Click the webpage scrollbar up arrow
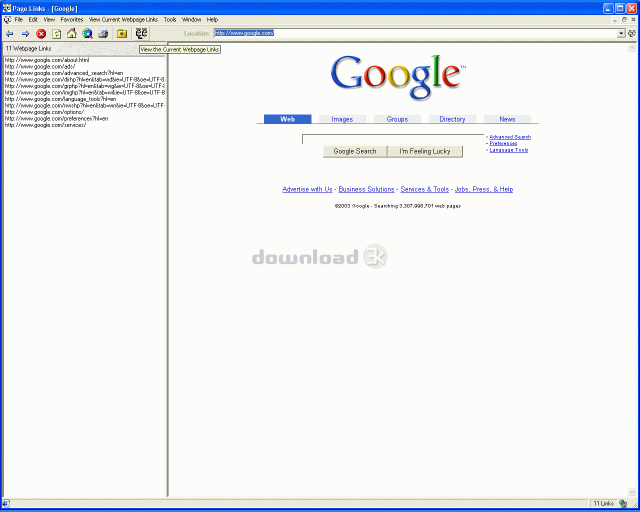The width and height of the screenshot is (640, 512). point(632,48)
